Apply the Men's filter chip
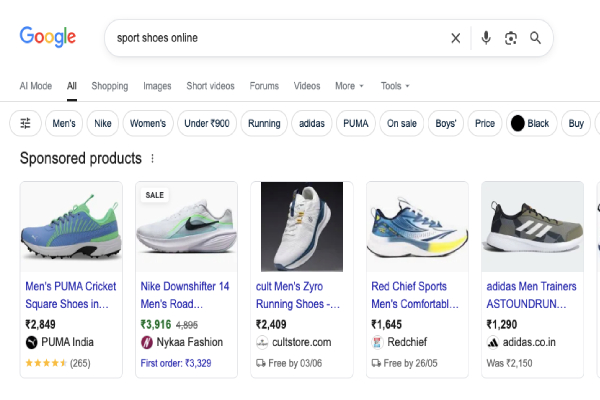The image size is (600, 400). tap(64, 123)
